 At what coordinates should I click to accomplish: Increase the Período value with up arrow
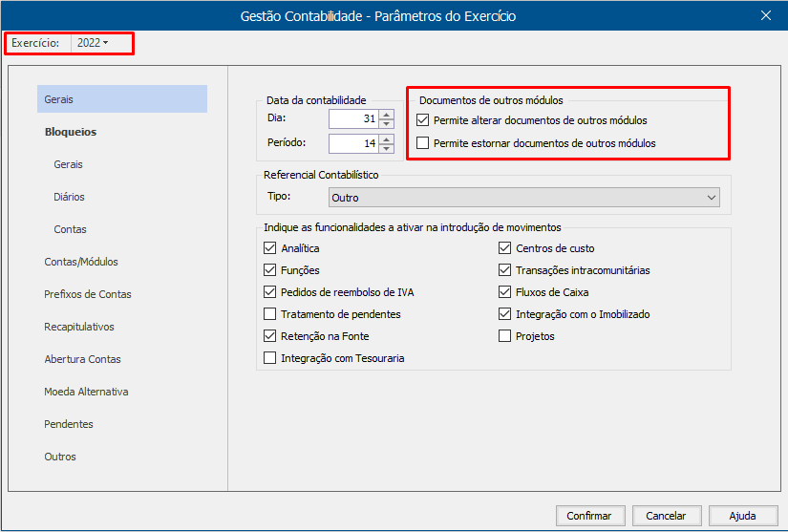(x=386, y=138)
